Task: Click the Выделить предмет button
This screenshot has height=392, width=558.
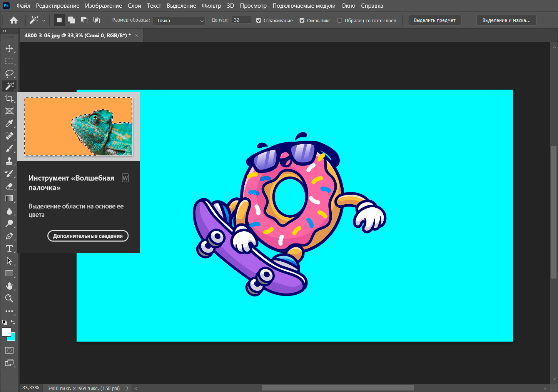Action: pyautogui.click(x=434, y=20)
